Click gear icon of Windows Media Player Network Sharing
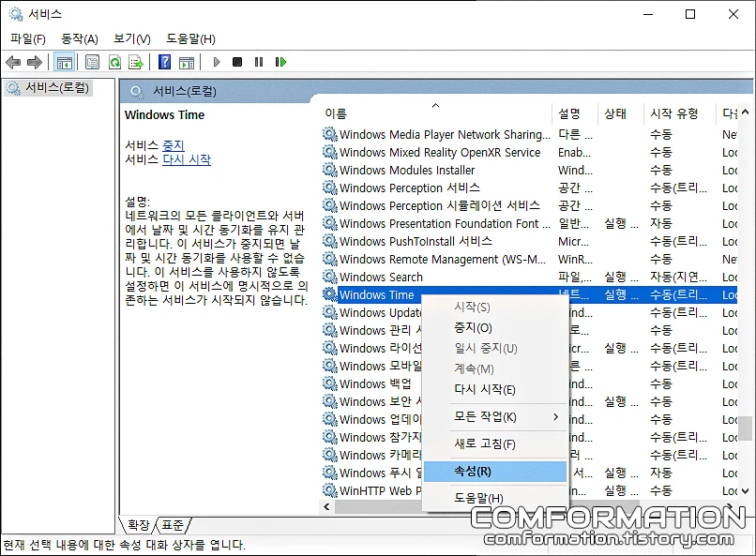This screenshot has height=556, width=756. point(330,134)
